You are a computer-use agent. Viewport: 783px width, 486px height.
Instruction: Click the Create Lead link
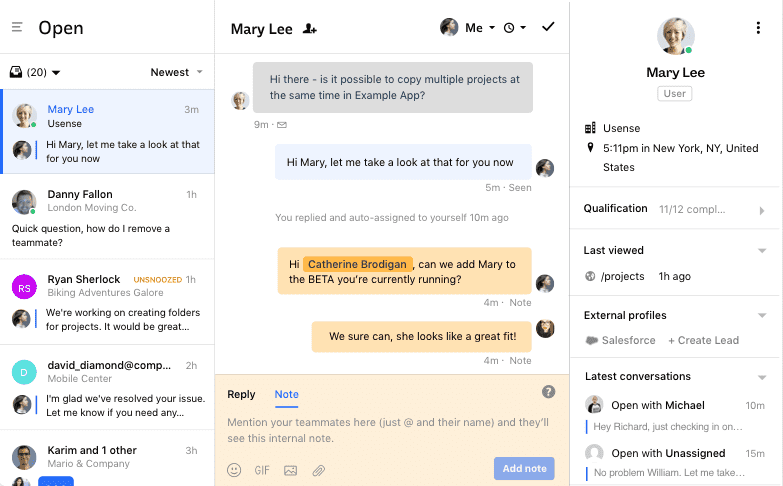pos(703,340)
